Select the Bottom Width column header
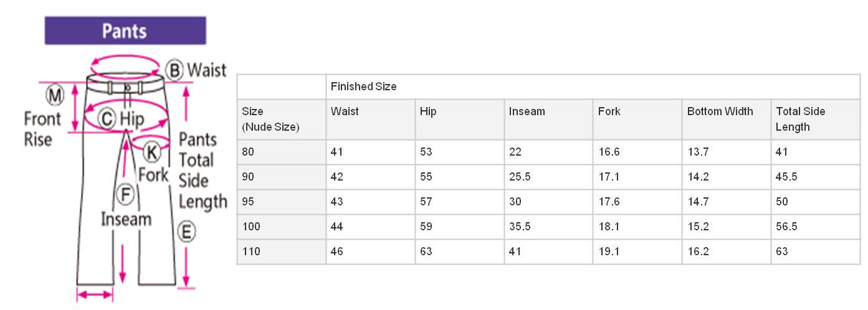Image resolution: width=868 pixels, height=310 pixels. (x=727, y=120)
